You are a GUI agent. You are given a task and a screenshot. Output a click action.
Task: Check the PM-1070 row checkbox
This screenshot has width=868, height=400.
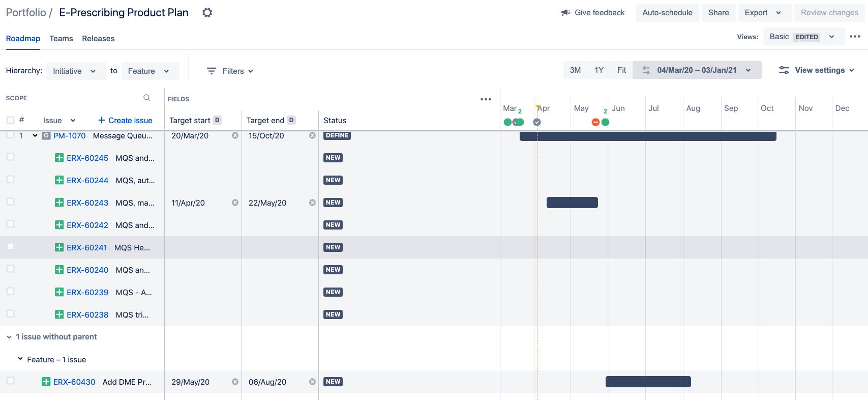click(x=10, y=134)
